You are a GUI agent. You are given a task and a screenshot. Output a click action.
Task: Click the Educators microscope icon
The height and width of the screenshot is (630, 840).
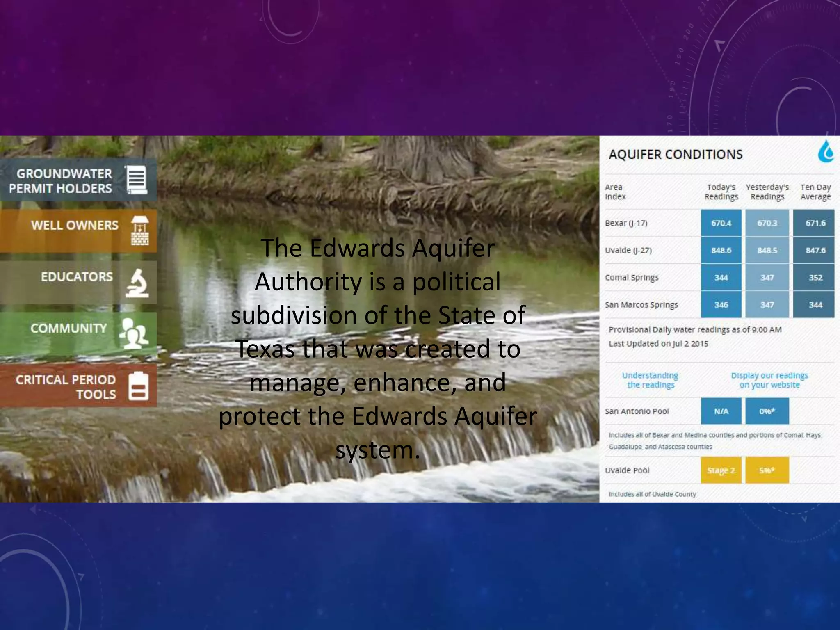tap(137, 283)
